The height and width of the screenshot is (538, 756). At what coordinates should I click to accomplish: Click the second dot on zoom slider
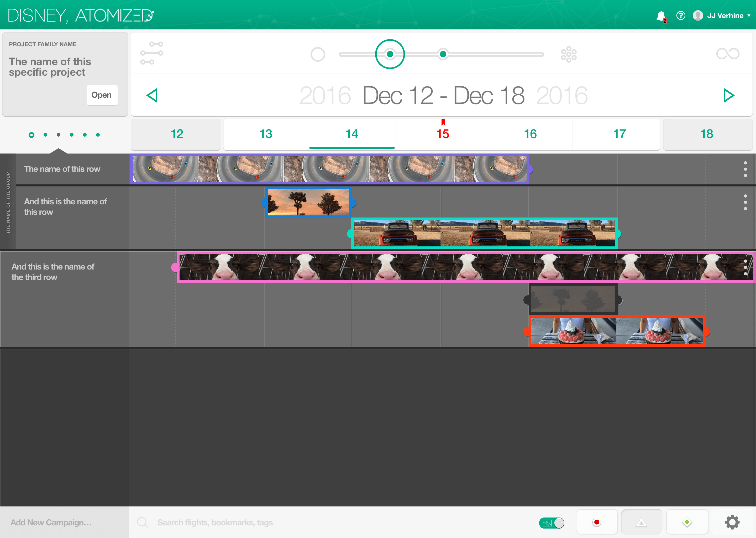[x=443, y=54]
